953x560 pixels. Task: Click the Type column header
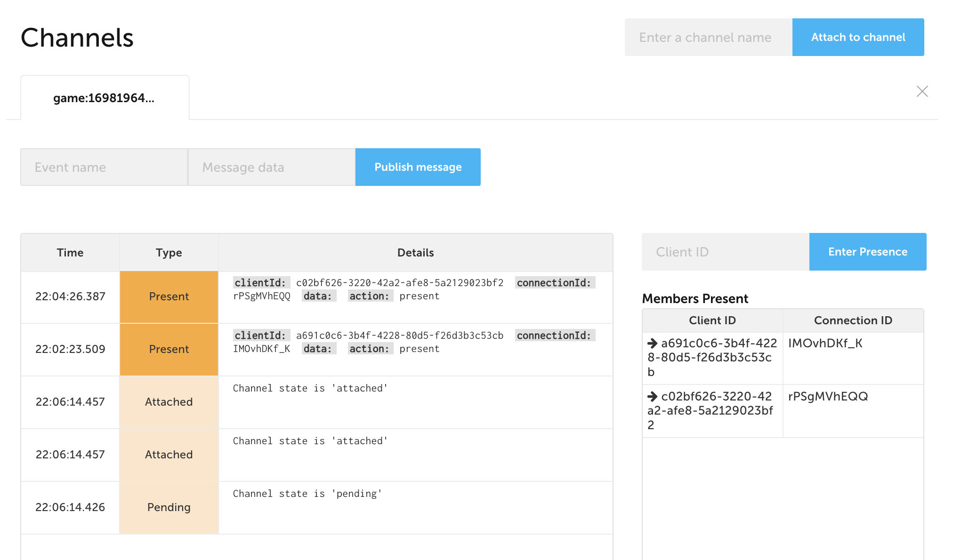coord(169,253)
